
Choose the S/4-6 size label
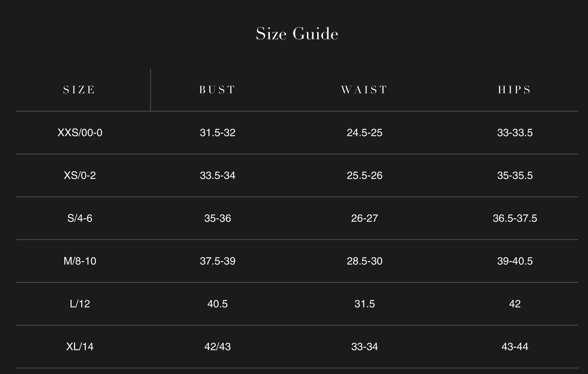click(x=80, y=218)
